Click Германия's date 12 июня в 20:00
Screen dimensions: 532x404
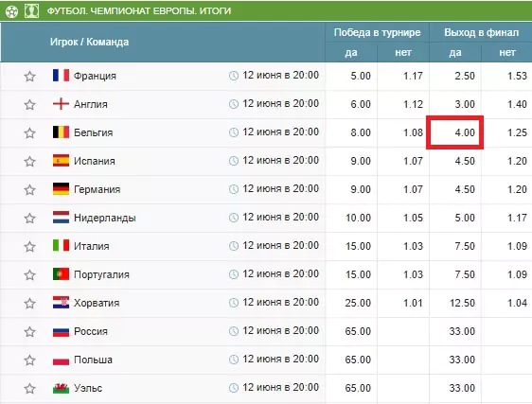click(x=280, y=189)
